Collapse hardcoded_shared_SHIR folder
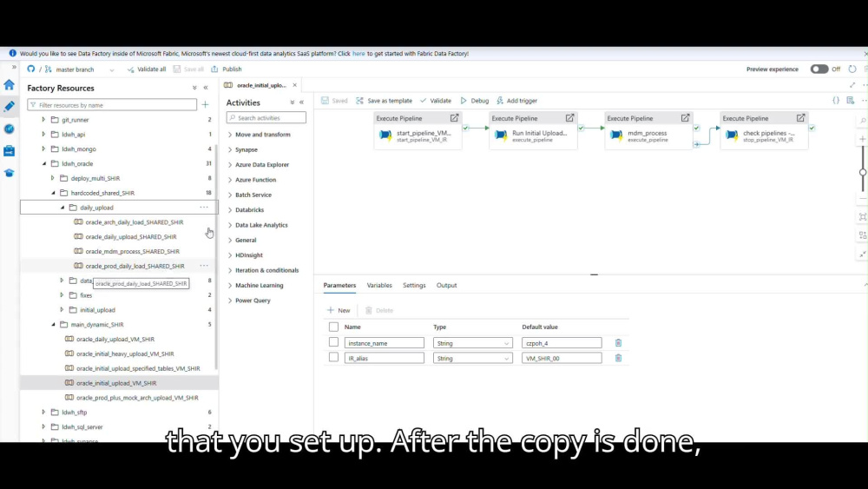The image size is (868, 489). coord(53,193)
